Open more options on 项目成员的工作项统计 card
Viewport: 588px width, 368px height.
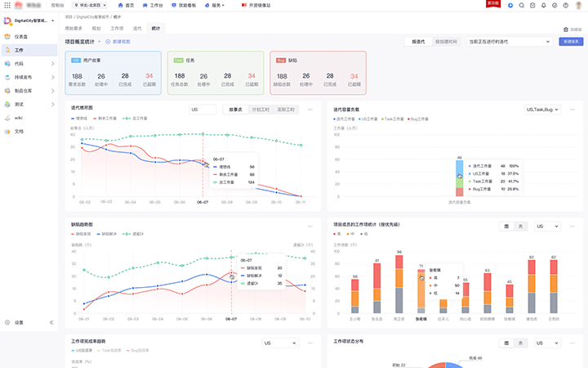572,226
